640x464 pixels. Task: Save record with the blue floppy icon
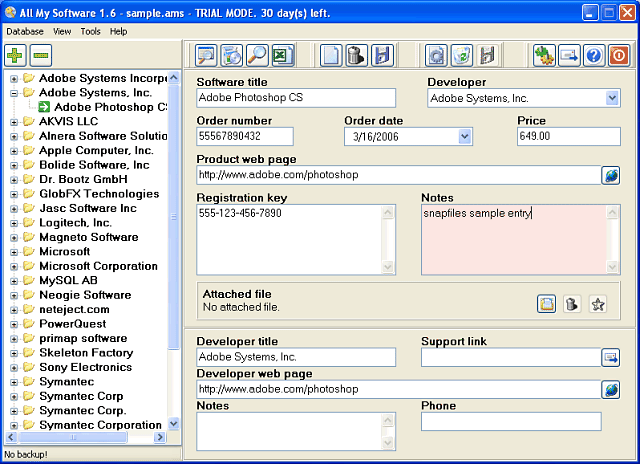(382, 55)
